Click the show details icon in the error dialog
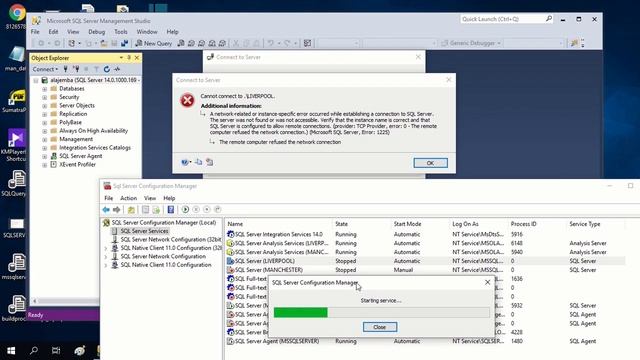The height and width of the screenshot is (360, 640). (209, 162)
